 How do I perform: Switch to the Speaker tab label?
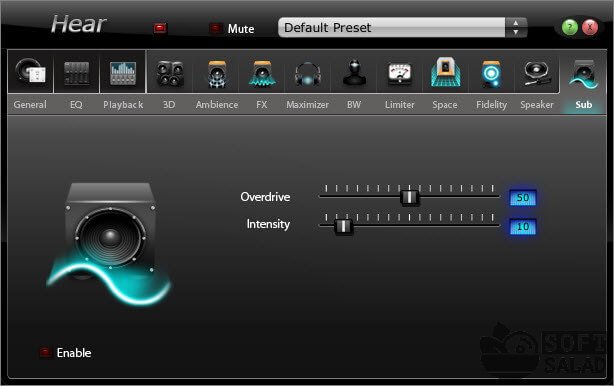click(537, 105)
